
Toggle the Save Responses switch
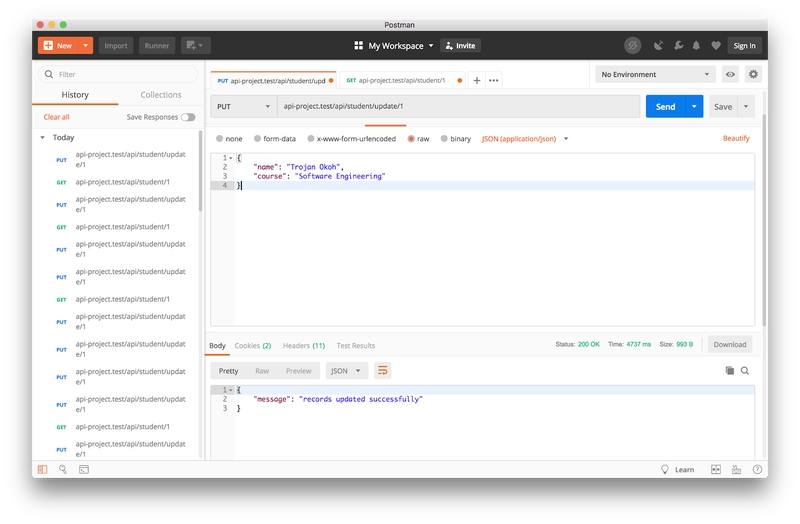point(188,117)
